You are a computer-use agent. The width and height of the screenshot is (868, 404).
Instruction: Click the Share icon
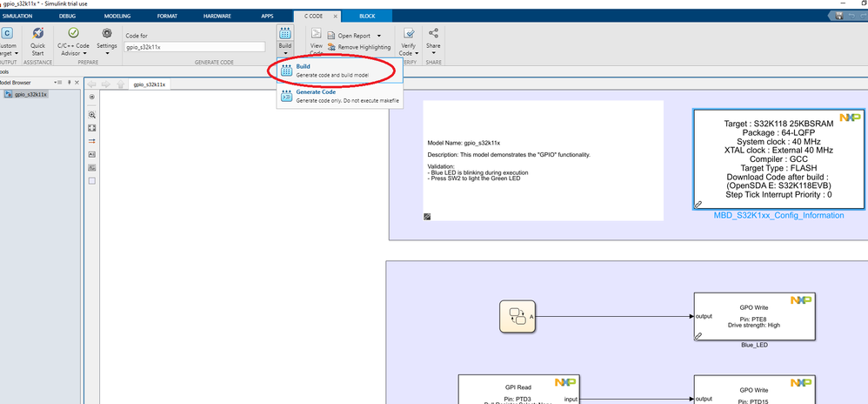tap(433, 33)
